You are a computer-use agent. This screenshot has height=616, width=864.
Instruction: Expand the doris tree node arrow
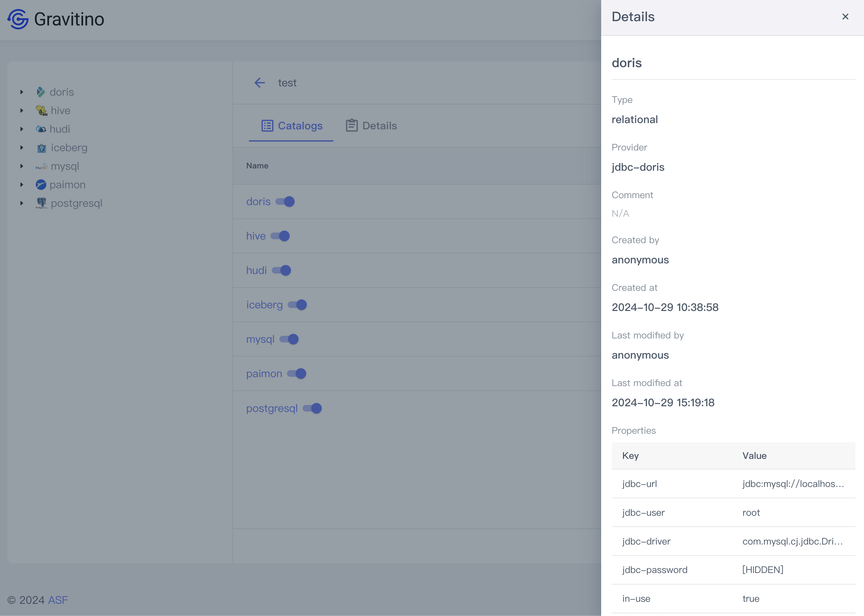22,92
